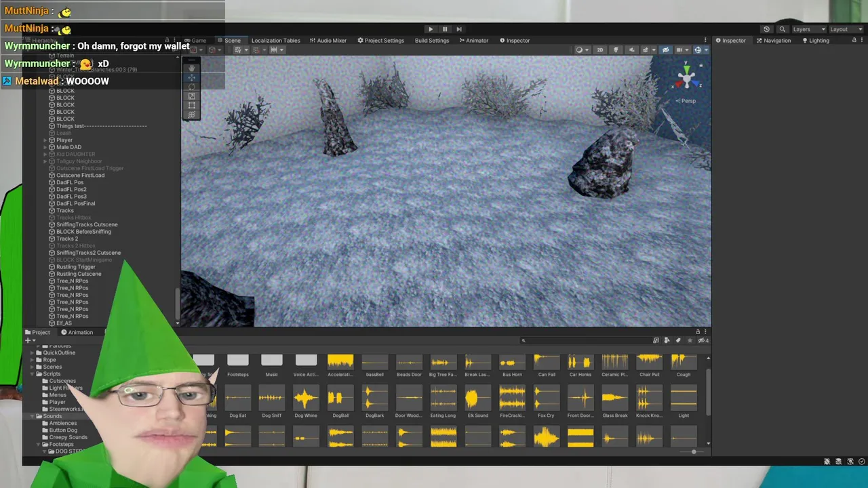Toggle 2D view mode in Scene
This screenshot has height=488, width=868.
tap(599, 50)
